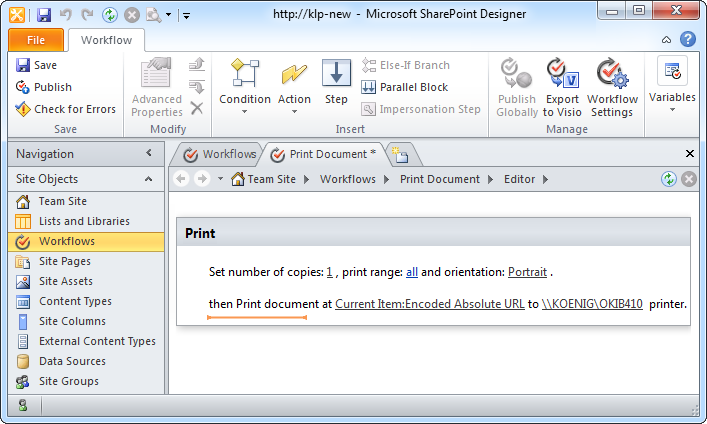Click the gray Stop icon in title bar

click(x=132, y=15)
